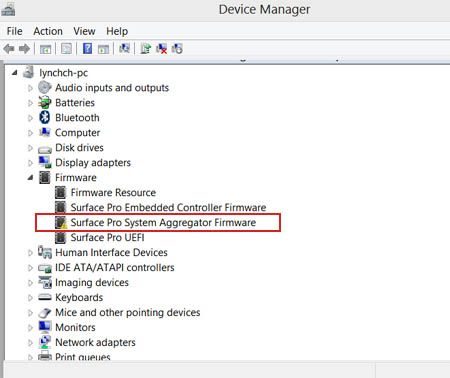Click the Batteries icon
Viewport: 450px width, 378px height.
point(44,103)
